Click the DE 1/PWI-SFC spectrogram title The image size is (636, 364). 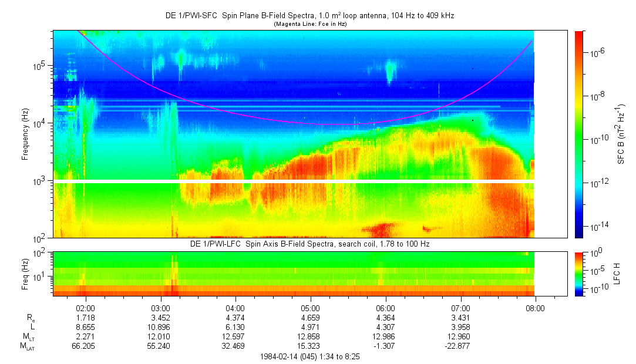[309, 16]
